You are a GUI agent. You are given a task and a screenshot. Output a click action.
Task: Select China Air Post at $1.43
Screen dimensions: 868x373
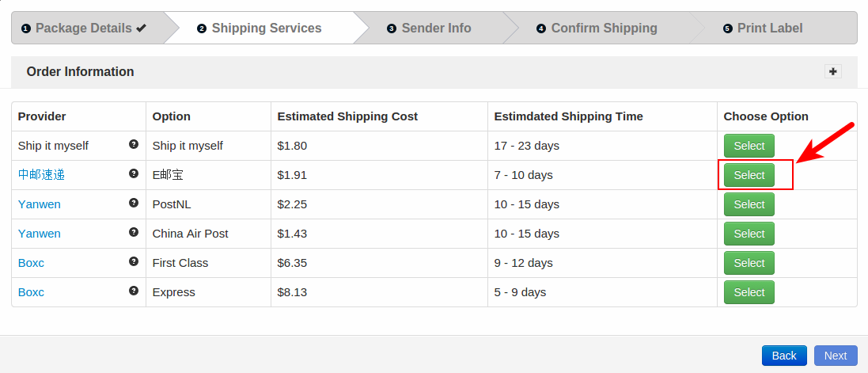click(749, 234)
